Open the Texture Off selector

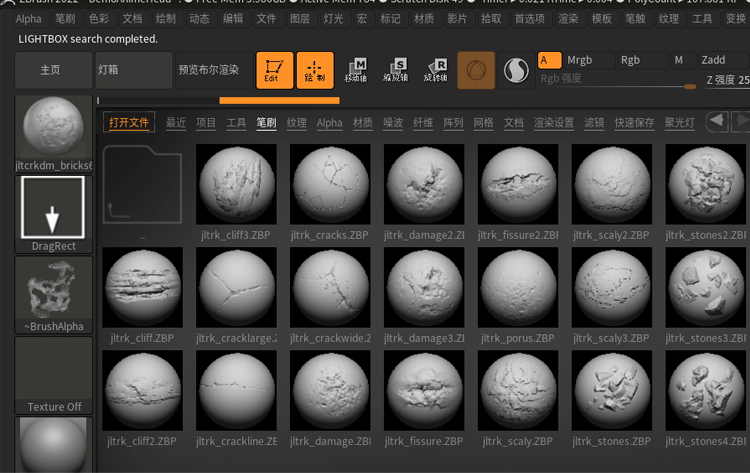click(54, 375)
